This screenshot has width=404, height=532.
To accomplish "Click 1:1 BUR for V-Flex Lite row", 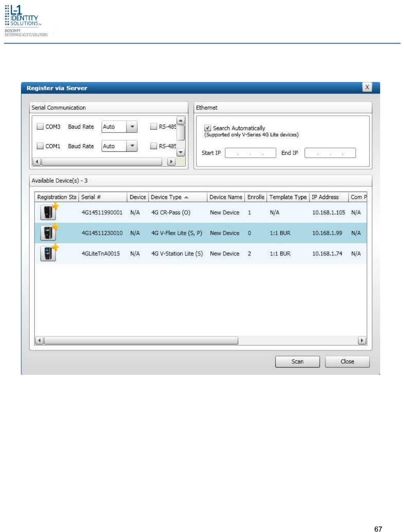I will (x=280, y=233).
